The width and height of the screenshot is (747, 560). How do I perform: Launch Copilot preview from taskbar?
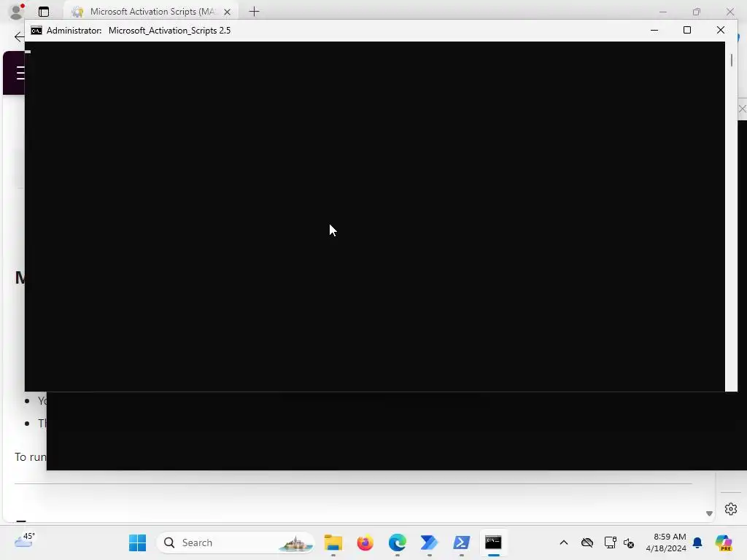[x=724, y=542]
